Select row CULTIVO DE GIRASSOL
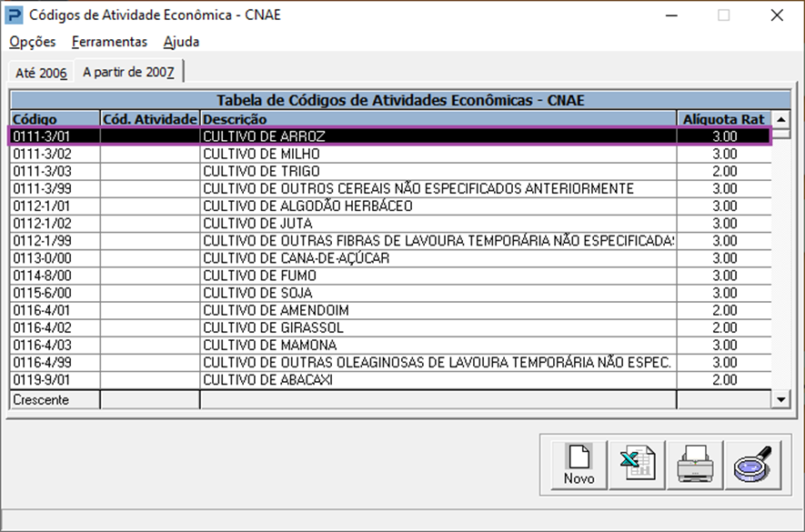Screen dimensions: 805x532 [x=390, y=327]
